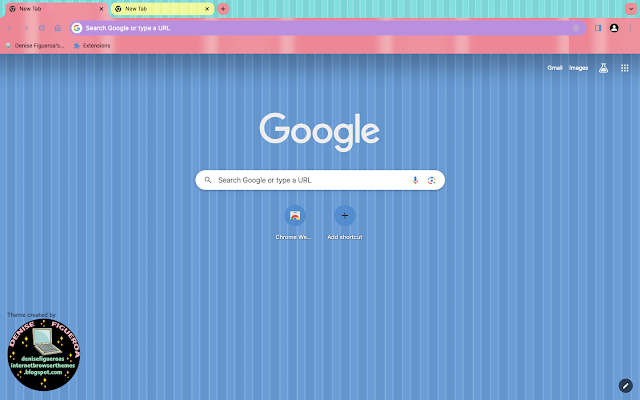Open the home page via home icon
Viewport: 640px width, 400px height.
click(58, 28)
